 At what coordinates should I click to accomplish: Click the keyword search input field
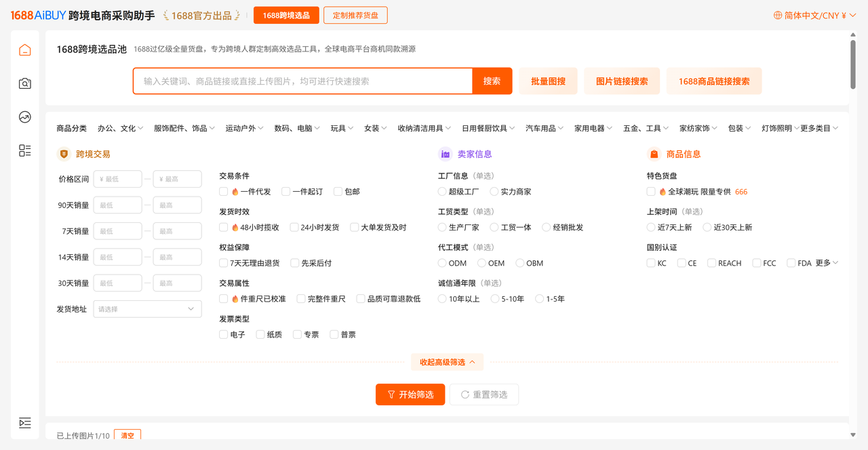[302, 81]
